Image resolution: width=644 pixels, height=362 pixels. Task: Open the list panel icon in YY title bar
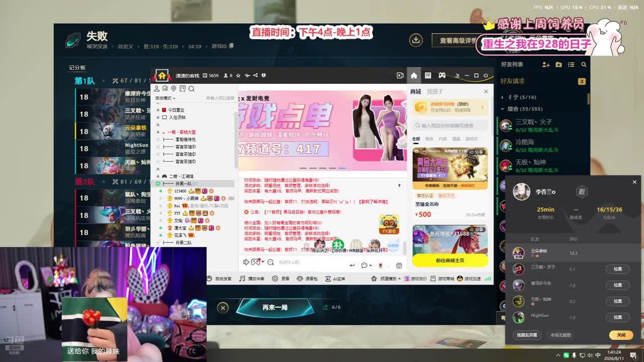point(428,75)
